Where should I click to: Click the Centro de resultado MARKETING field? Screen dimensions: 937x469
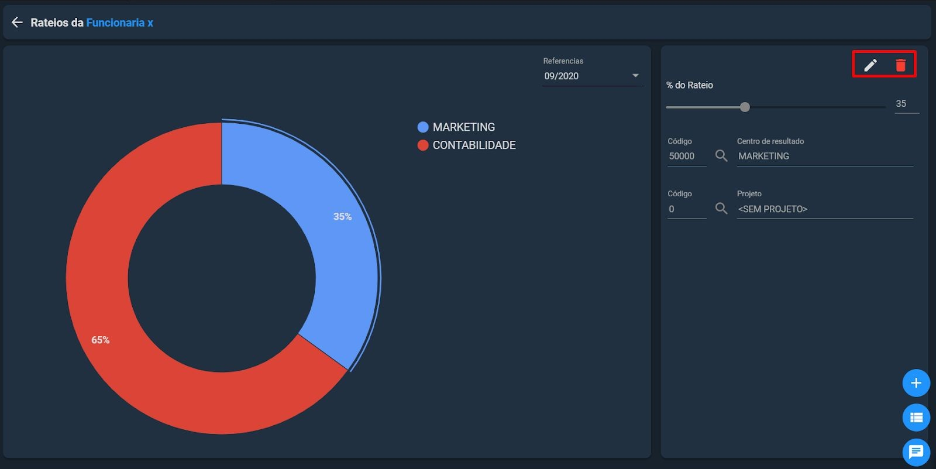tap(825, 157)
